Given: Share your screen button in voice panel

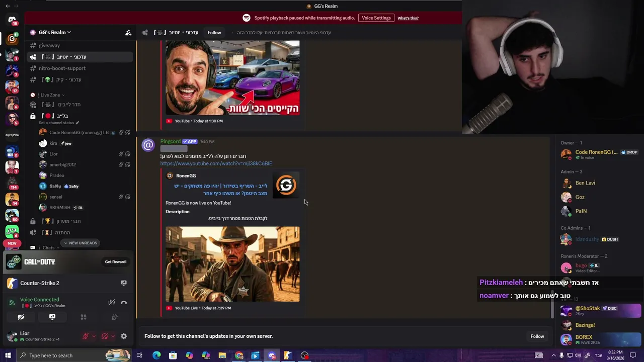Looking at the screenshot, I should (x=52, y=317).
